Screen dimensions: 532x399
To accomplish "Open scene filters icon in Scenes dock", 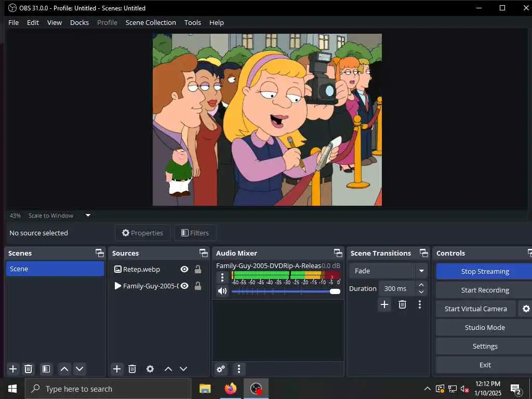I will pos(46,369).
